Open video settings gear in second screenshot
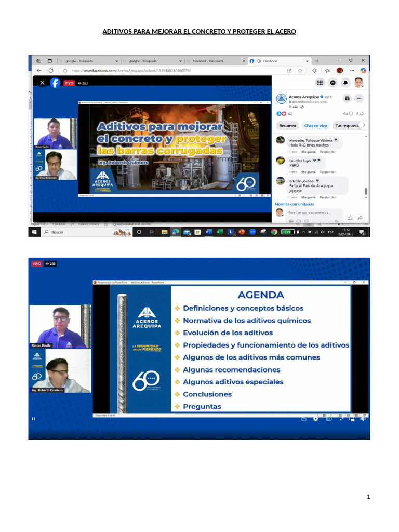The width and height of the screenshot is (399, 532). click(x=315, y=419)
